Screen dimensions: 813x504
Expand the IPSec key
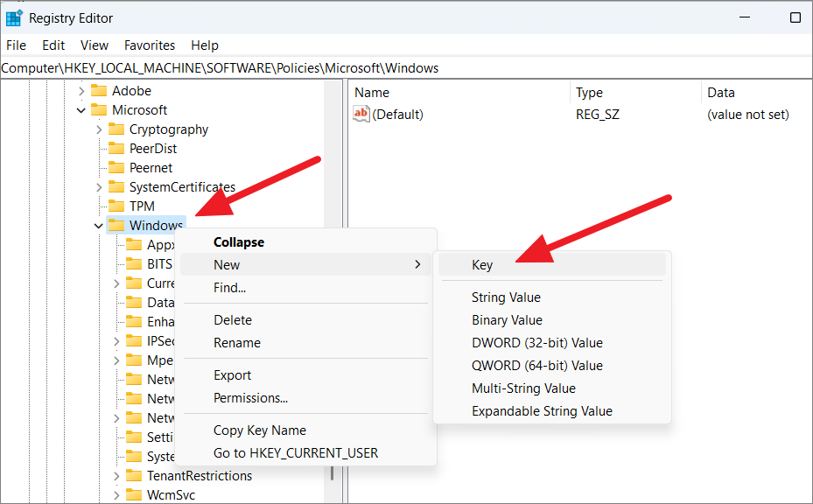tap(116, 341)
